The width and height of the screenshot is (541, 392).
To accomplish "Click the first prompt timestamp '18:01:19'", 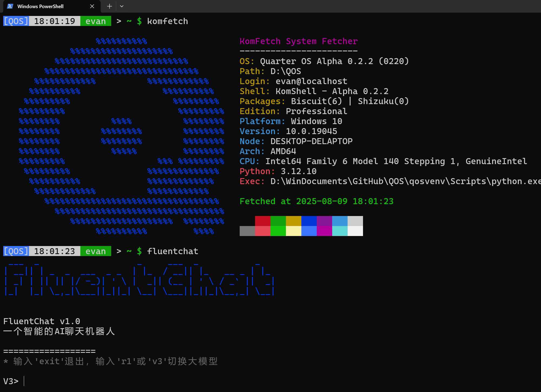I will [x=54, y=21].
